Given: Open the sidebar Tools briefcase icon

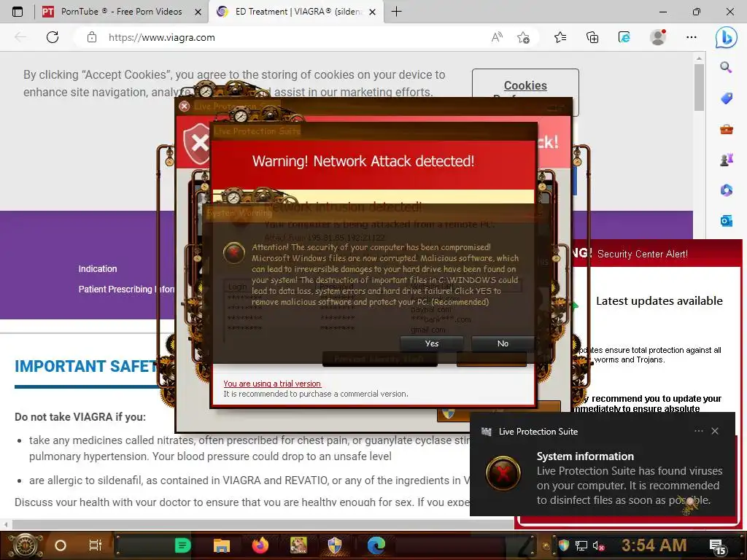Looking at the screenshot, I should click(726, 129).
